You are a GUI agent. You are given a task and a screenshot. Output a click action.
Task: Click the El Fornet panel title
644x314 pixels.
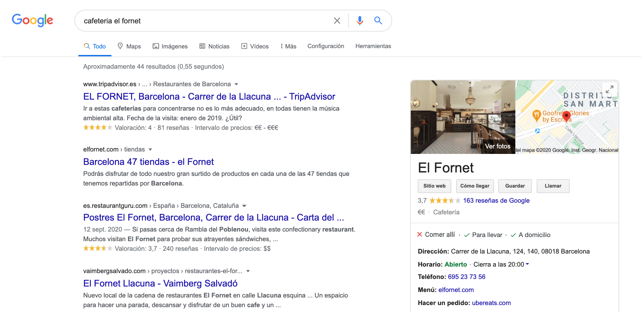[446, 168]
